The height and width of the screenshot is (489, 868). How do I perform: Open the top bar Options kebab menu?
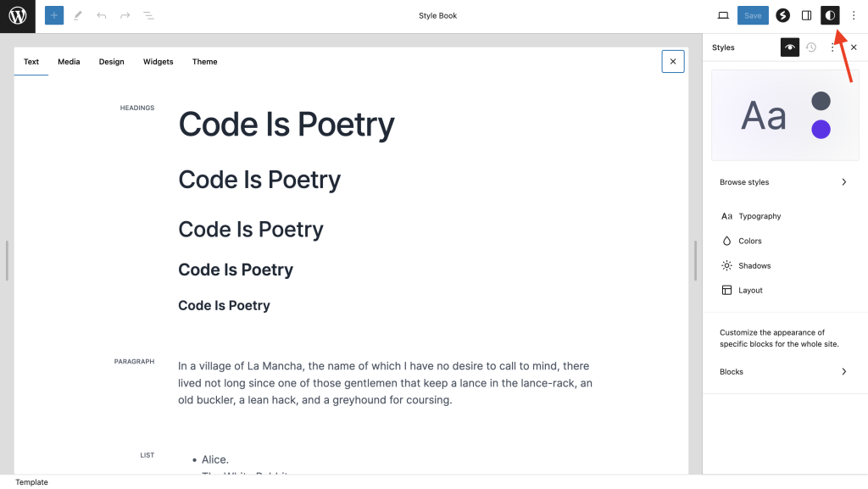[854, 15]
